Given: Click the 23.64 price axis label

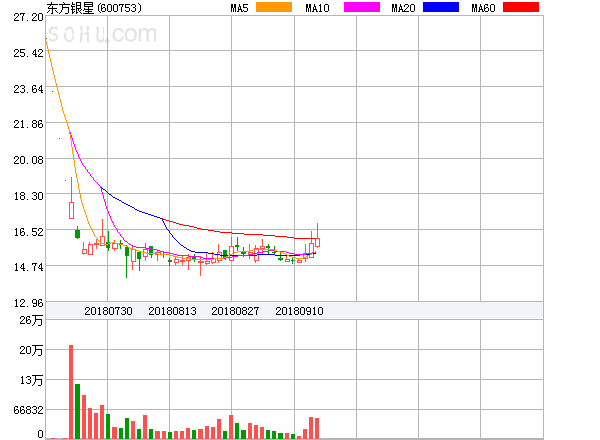Looking at the screenshot, I should click(x=28, y=89).
